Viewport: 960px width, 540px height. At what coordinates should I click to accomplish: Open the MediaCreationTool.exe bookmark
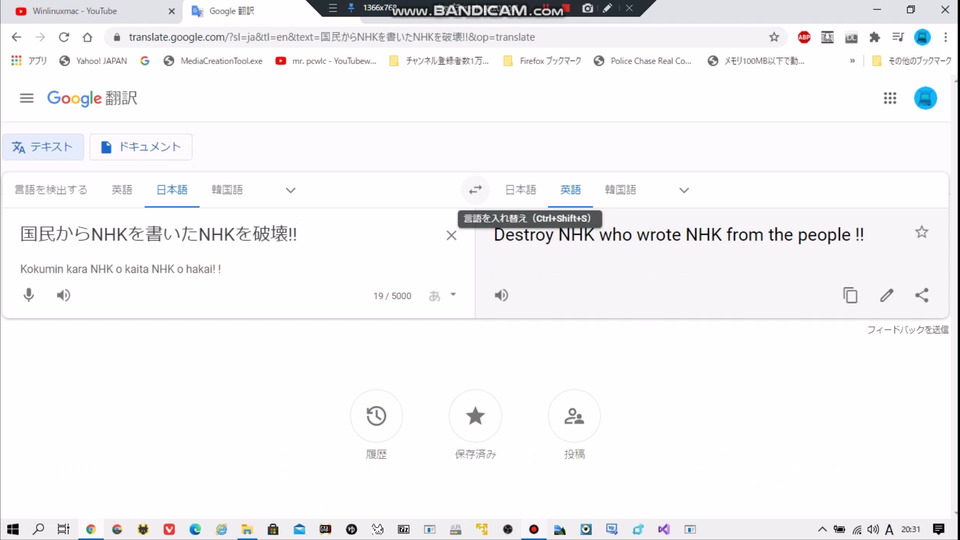coord(213,61)
